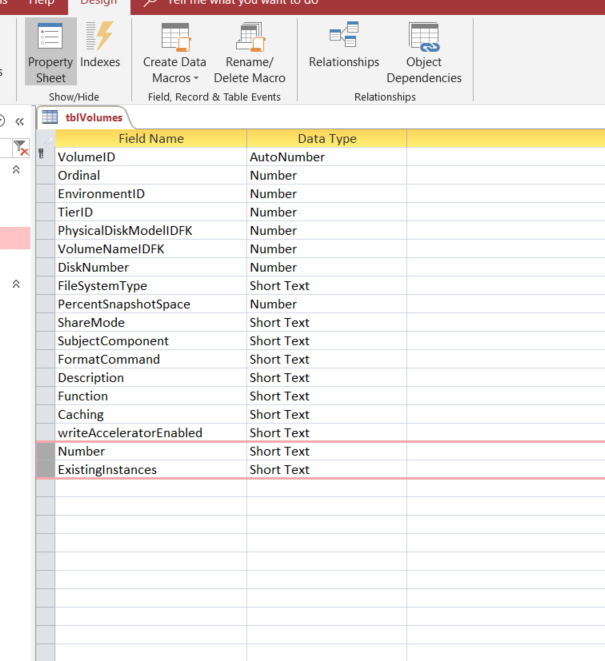The width and height of the screenshot is (605, 661).
Task: Collapse the navigation pane with double arrow
Action: point(19,120)
